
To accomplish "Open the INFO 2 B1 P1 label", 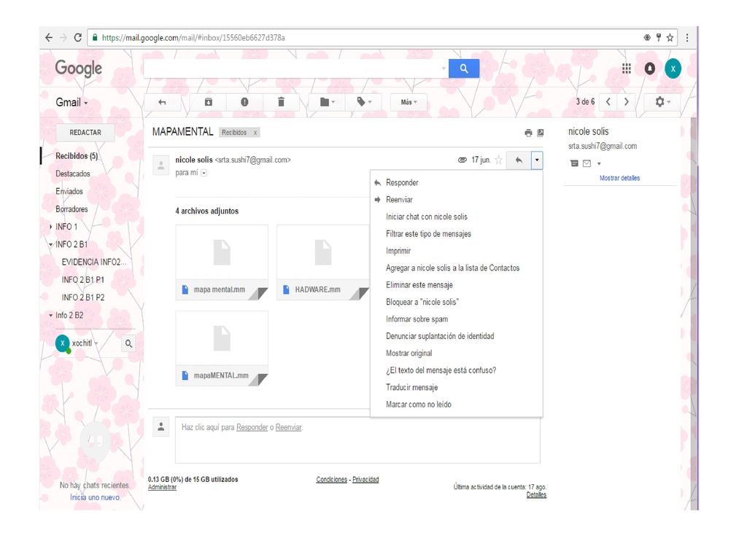I will 83,280.
